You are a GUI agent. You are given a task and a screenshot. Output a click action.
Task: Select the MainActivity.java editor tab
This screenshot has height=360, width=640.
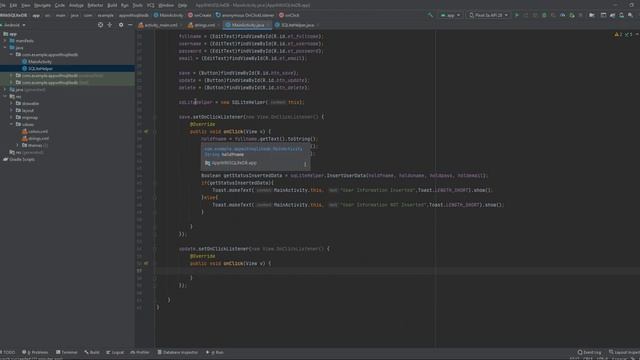tap(247, 25)
